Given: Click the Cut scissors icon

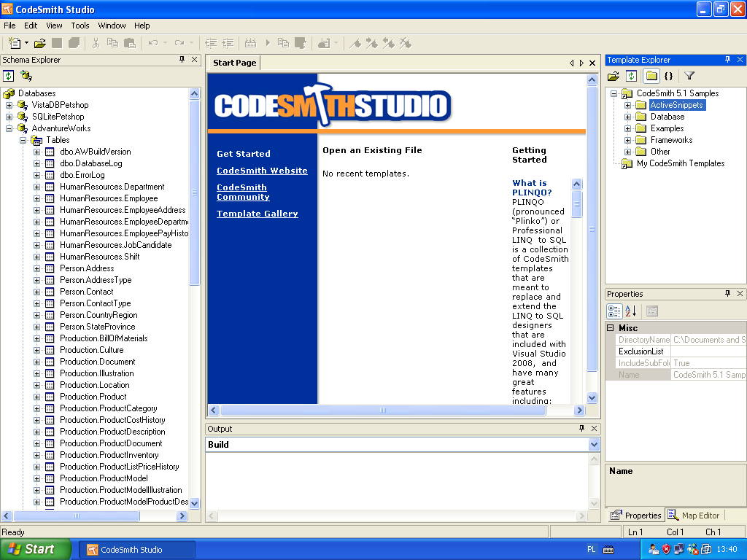Looking at the screenshot, I should (x=96, y=43).
